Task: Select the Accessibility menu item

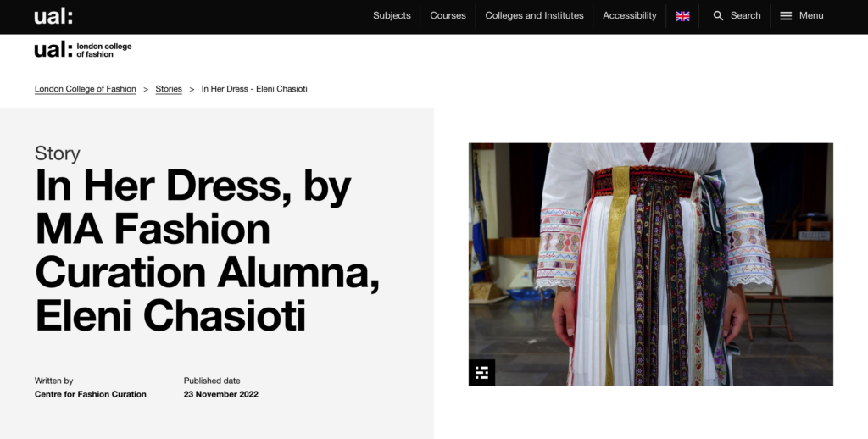Action: (x=629, y=16)
